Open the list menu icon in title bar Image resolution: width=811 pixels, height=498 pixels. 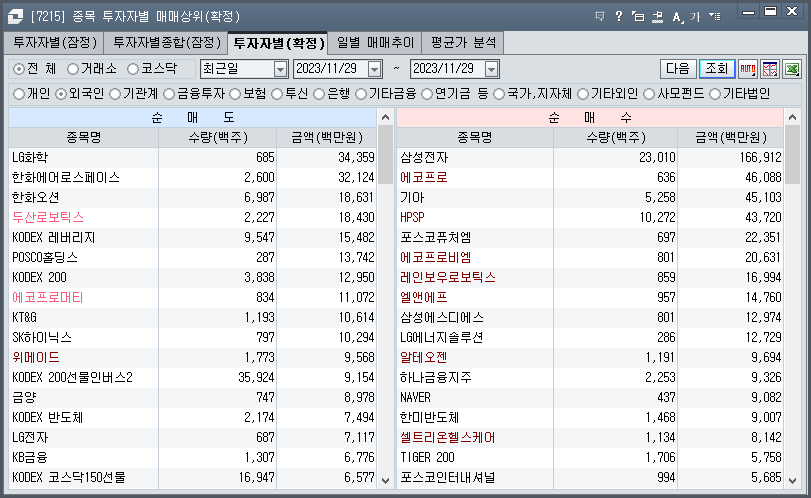point(715,17)
